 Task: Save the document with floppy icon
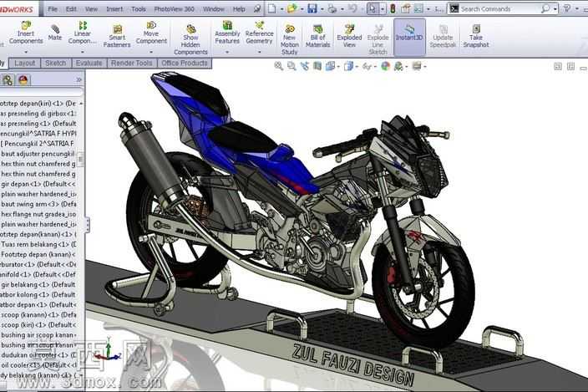312,8
